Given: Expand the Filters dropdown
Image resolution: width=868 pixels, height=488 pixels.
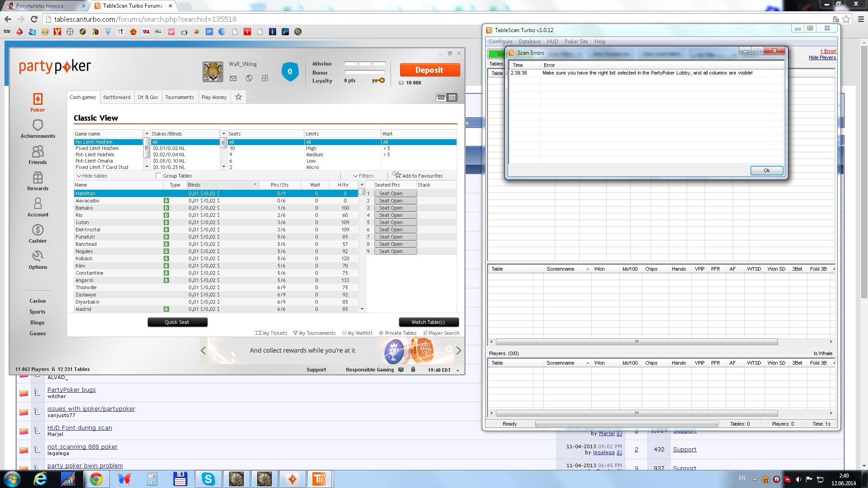Looking at the screenshot, I should click(363, 176).
